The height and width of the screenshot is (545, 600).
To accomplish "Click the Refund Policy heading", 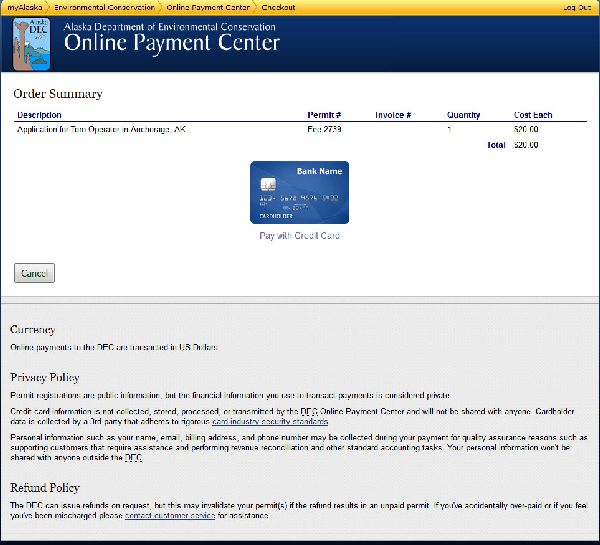I will [x=45, y=488].
